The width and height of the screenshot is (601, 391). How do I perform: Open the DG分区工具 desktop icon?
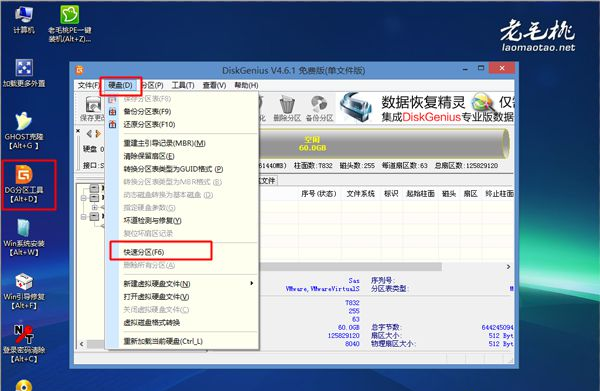coord(25,183)
